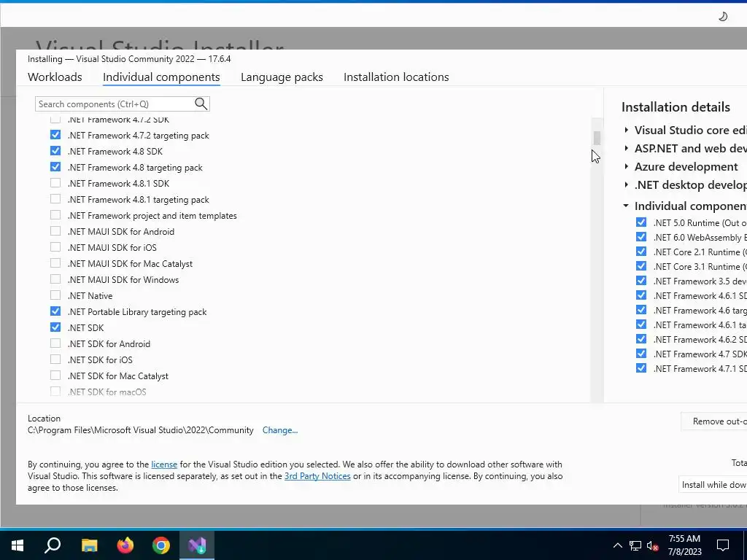
Task: Check .NET Framework project and item templates
Action: coord(55,215)
